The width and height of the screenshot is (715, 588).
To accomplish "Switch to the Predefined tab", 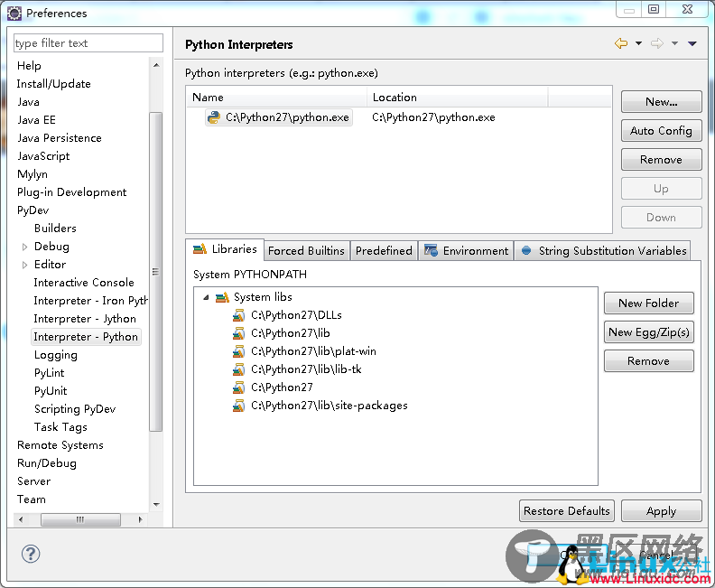I will [x=384, y=250].
